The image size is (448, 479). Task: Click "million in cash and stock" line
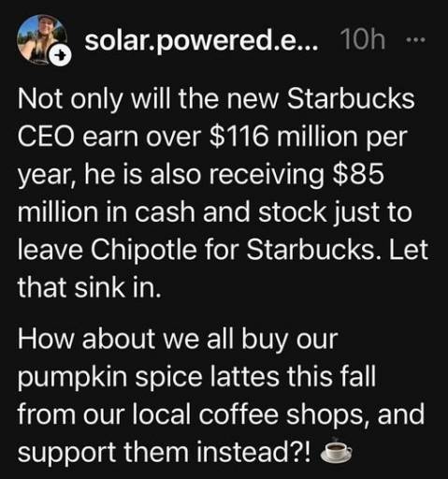click(x=172, y=212)
